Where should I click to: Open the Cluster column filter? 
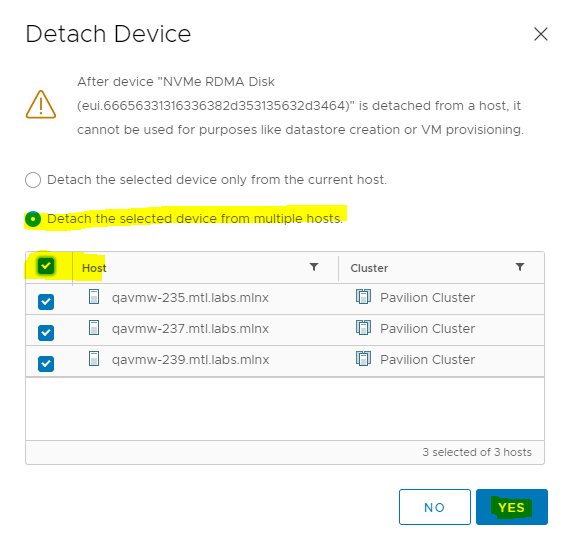pos(520,267)
